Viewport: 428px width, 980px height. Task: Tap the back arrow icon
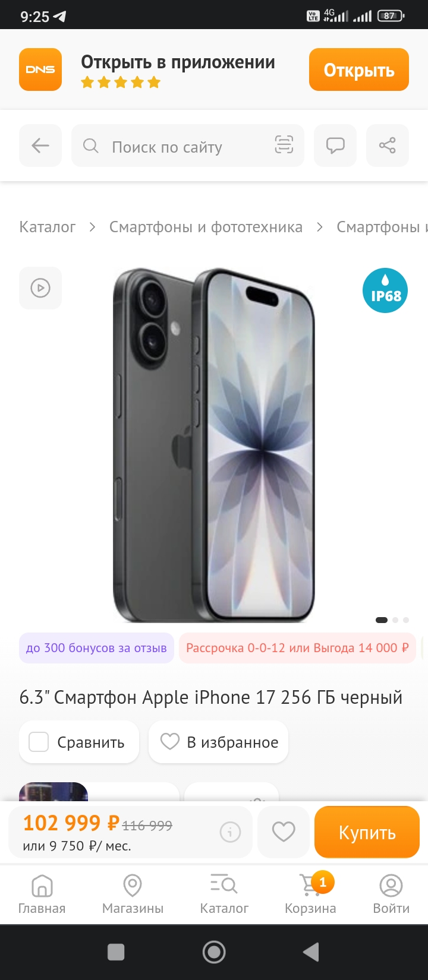[40, 146]
